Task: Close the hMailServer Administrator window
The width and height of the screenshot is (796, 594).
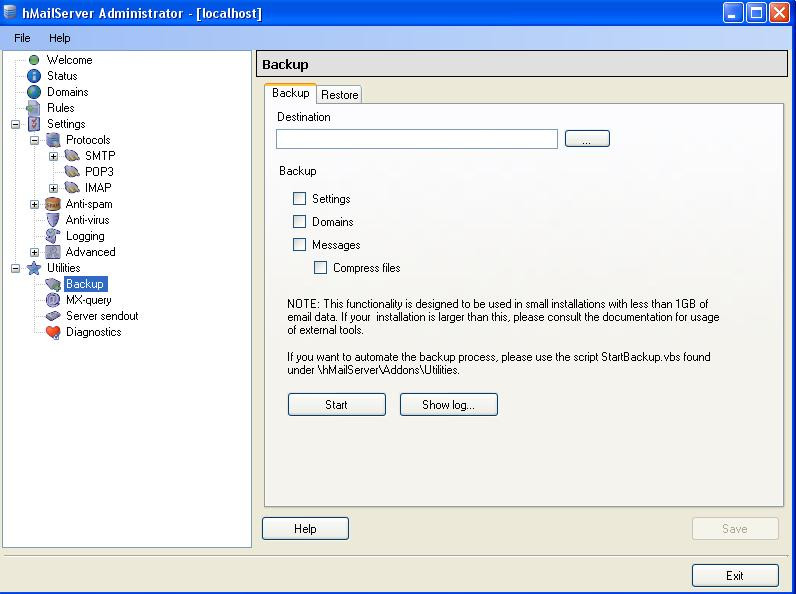Action: [779, 13]
